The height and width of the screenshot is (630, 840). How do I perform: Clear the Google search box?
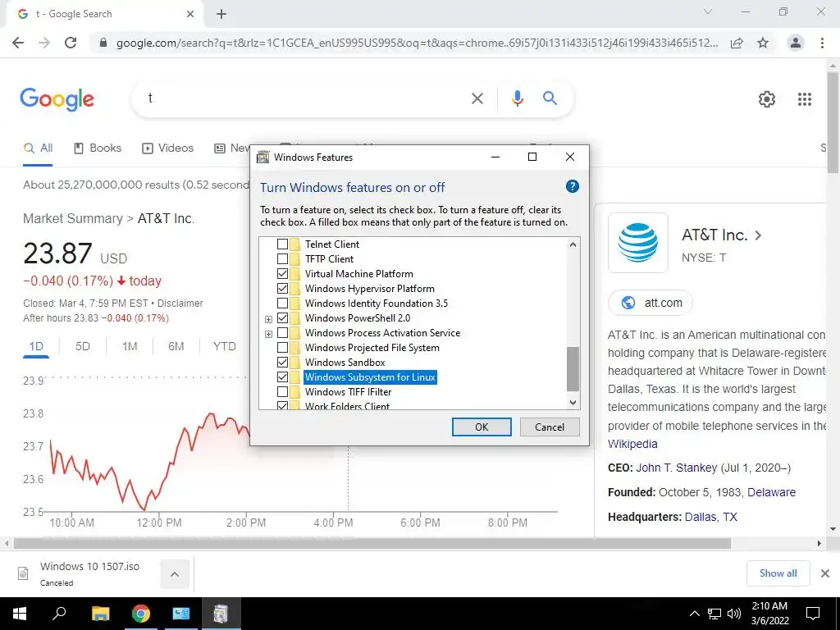point(477,98)
